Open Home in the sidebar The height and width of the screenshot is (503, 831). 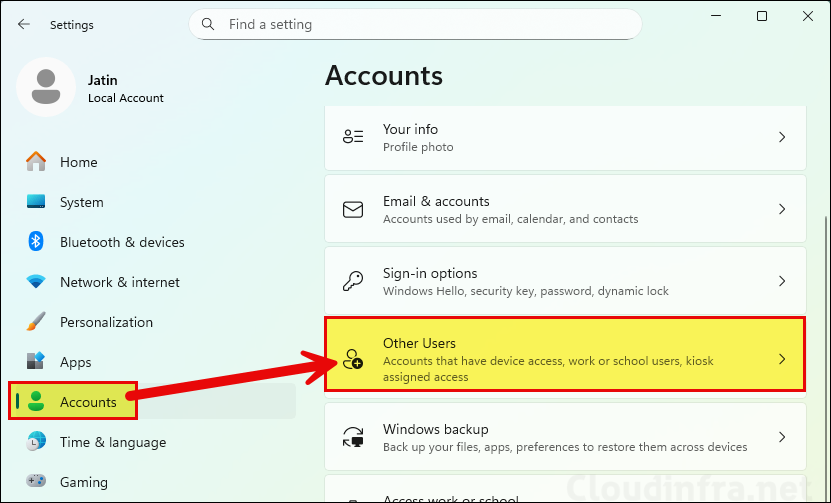[x=78, y=162]
